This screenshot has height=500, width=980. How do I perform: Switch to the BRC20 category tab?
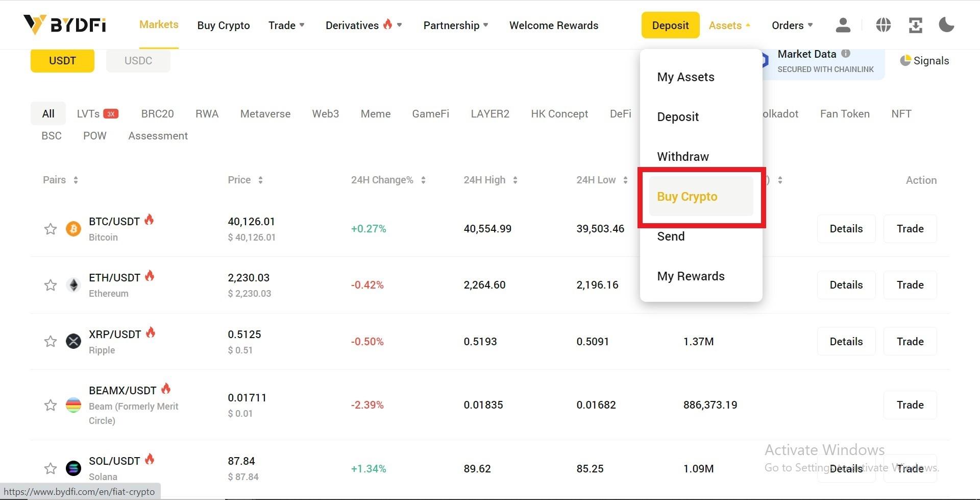point(157,114)
